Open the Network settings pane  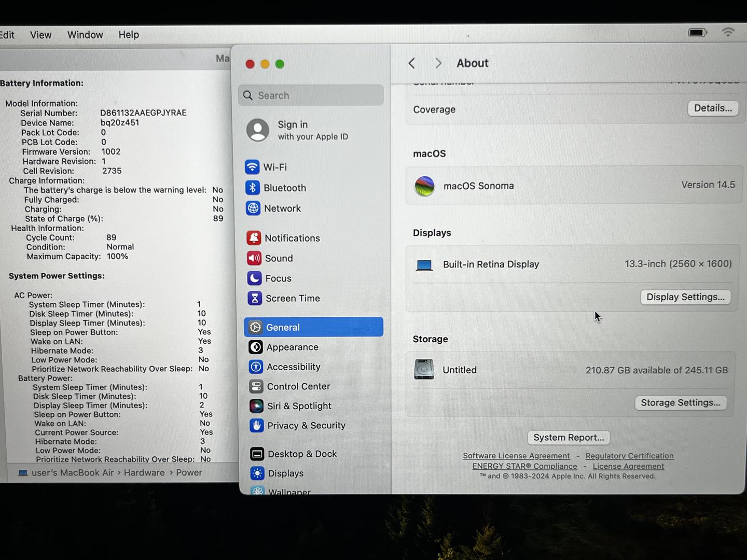pos(282,208)
